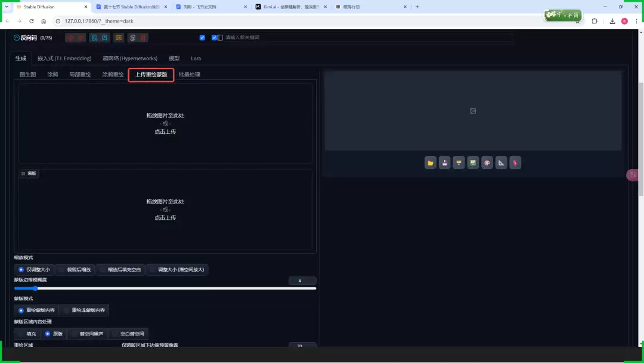Open the output folder icon

pyautogui.click(x=431, y=162)
